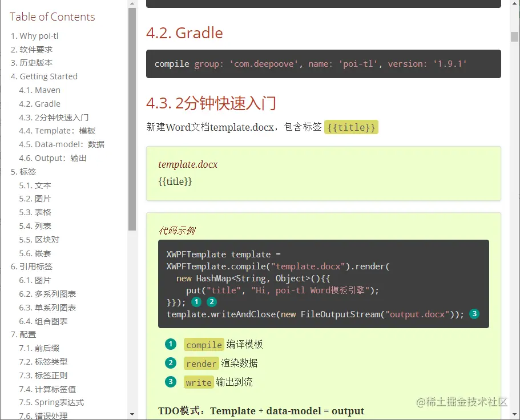The height and width of the screenshot is (420, 520).
Task: Click the highlighted 'write' code word in the list
Action: (199, 382)
